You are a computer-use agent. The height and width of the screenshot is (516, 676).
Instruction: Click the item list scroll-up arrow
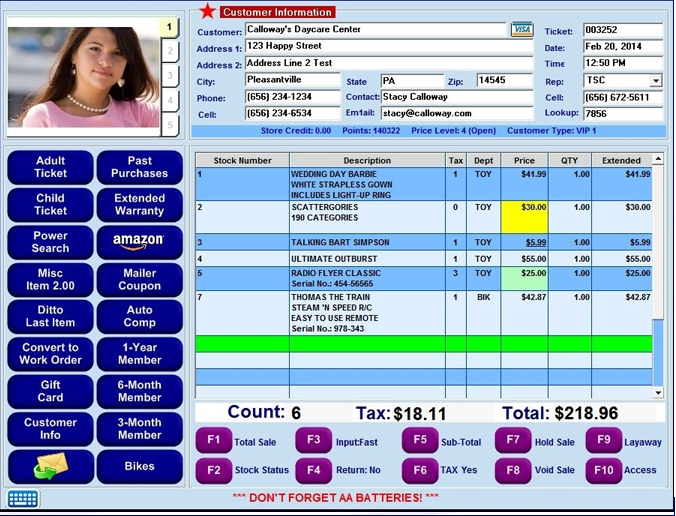point(658,159)
